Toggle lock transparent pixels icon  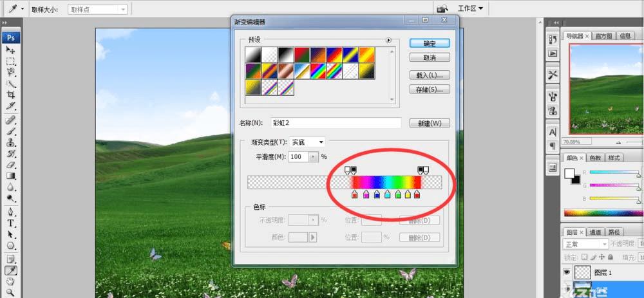pyautogui.click(x=585, y=257)
